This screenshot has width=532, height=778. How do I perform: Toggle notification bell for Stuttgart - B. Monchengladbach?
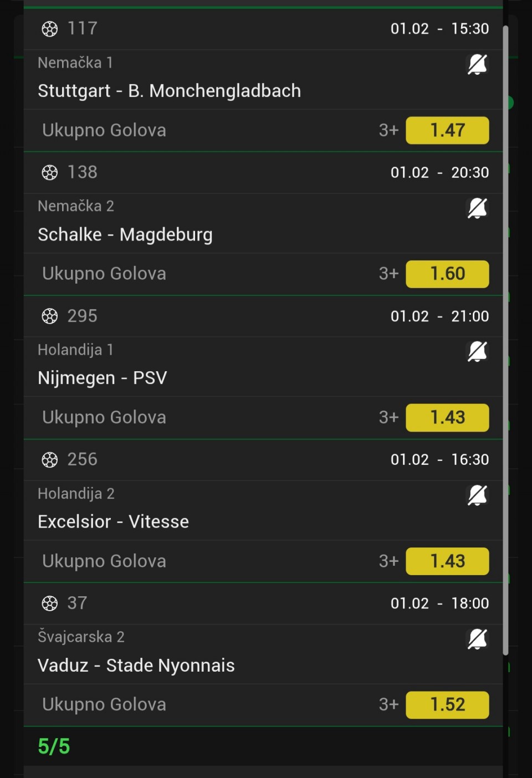coord(477,65)
